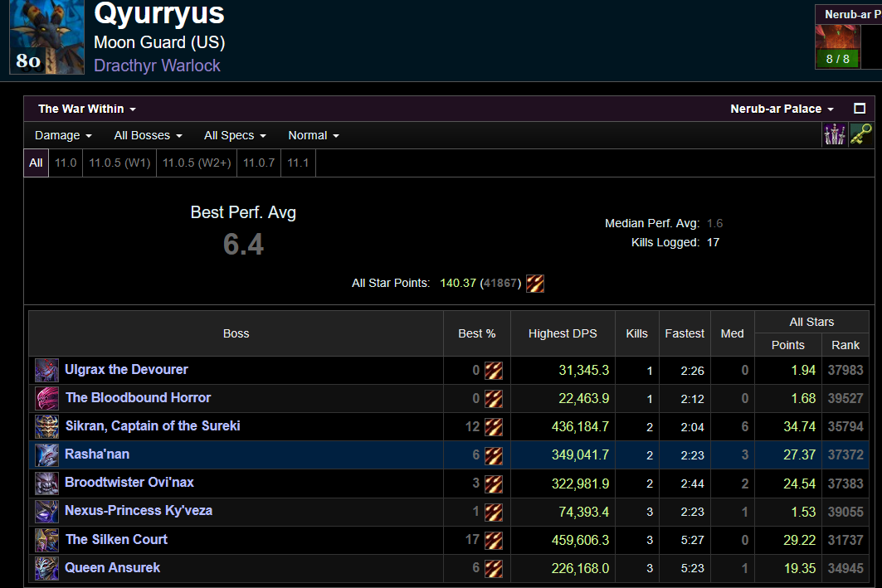Toggle the square box icon beside Nerub-ar Palace
Image resolution: width=882 pixels, height=588 pixels.
click(860, 109)
